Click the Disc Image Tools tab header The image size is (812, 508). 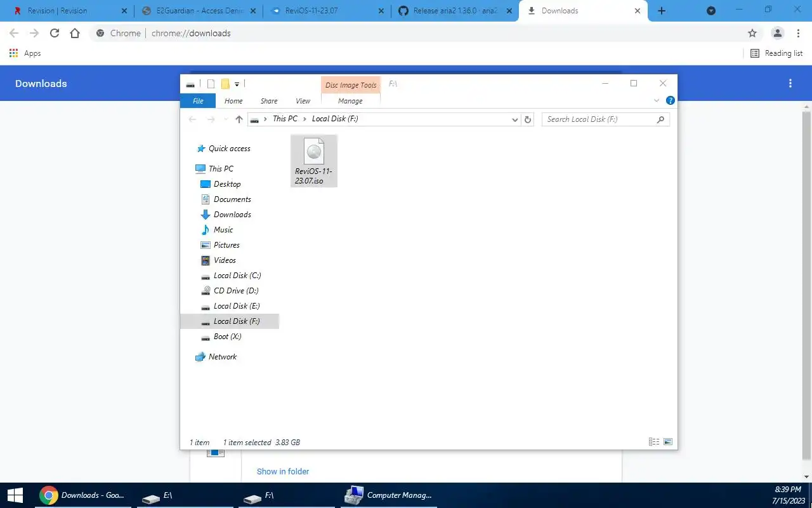(351, 85)
